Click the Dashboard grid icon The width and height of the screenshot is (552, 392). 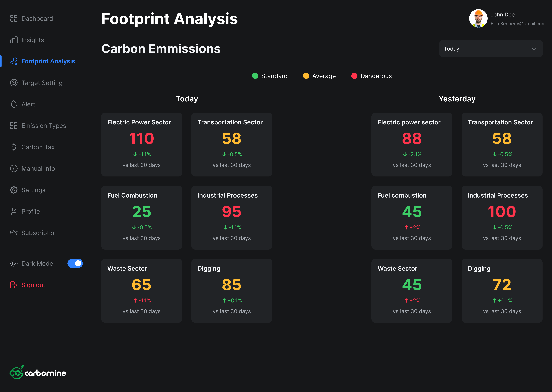pos(14,19)
